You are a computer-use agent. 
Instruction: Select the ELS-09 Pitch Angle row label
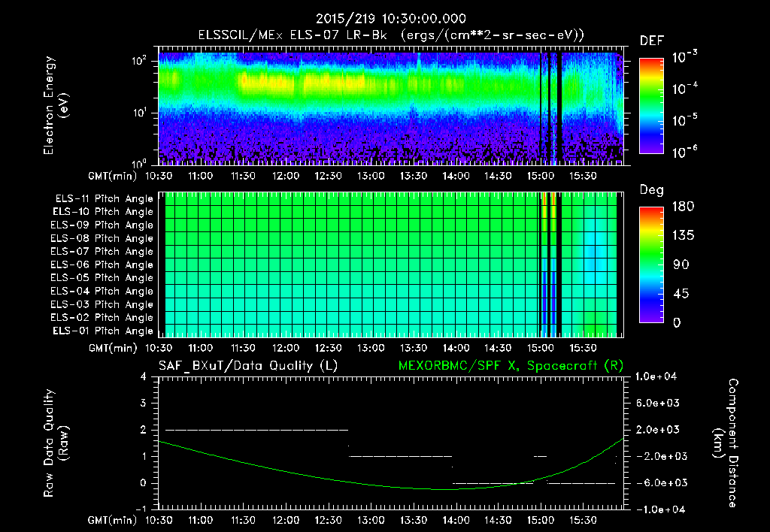point(102,225)
